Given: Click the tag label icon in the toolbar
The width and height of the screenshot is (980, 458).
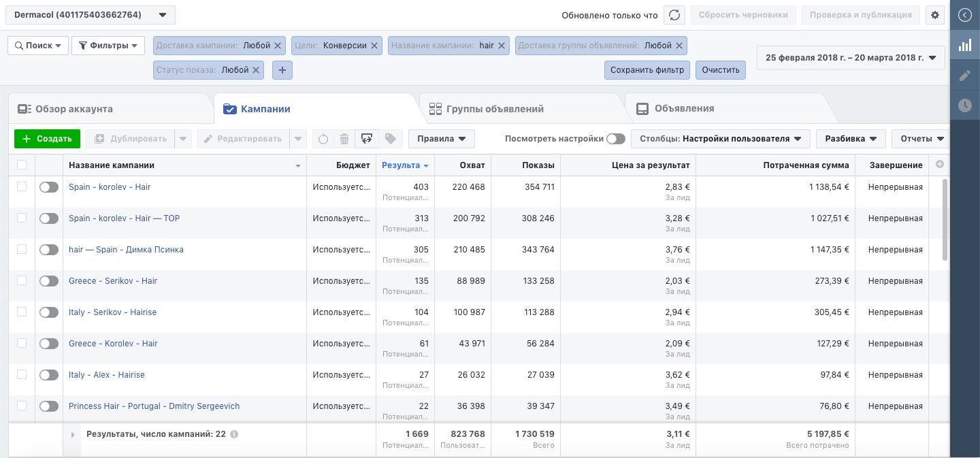Looking at the screenshot, I should [391, 139].
